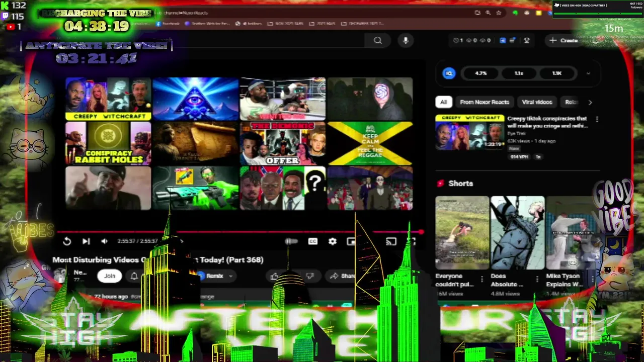Click the Join membership button

tap(110, 276)
